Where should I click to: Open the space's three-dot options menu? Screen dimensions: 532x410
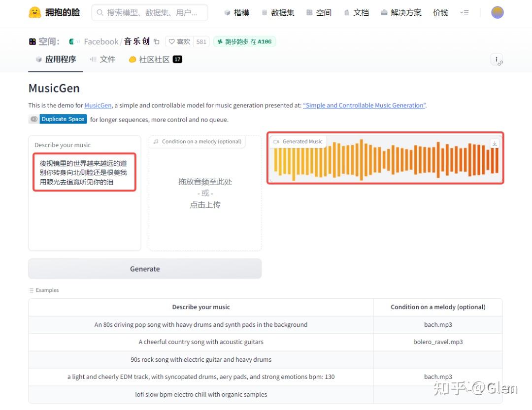click(x=497, y=60)
